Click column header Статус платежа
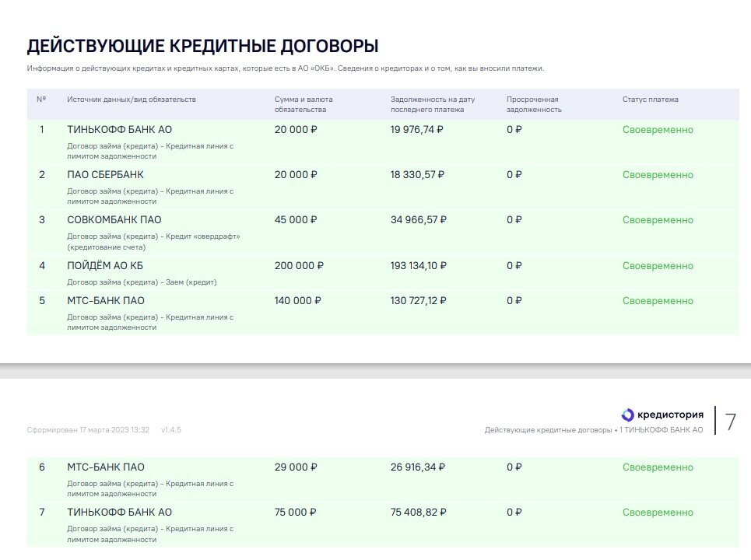Screen dimensions: 751x560 pos(651,100)
